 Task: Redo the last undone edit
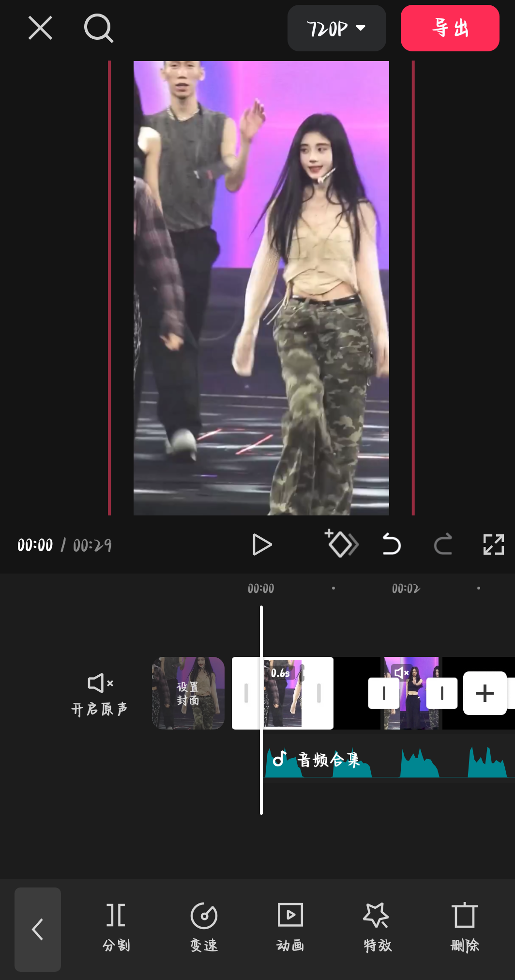[x=443, y=544]
